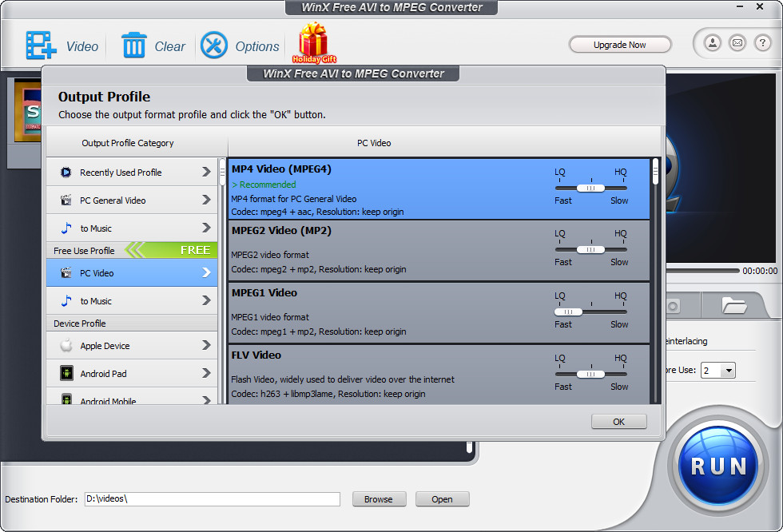Choose the MPEG2 Video (MP2) profile
Screen dimensions: 783x532
coord(439,251)
